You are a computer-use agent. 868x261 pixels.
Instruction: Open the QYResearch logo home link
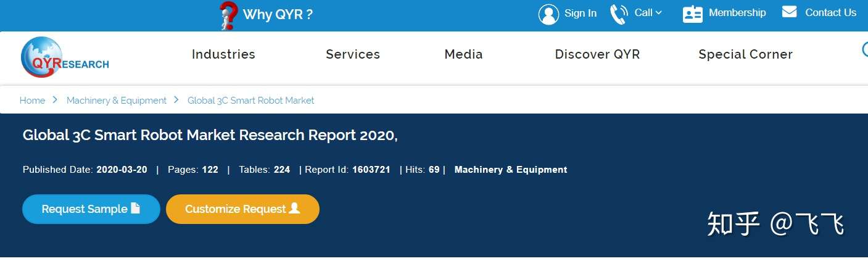coord(65,57)
